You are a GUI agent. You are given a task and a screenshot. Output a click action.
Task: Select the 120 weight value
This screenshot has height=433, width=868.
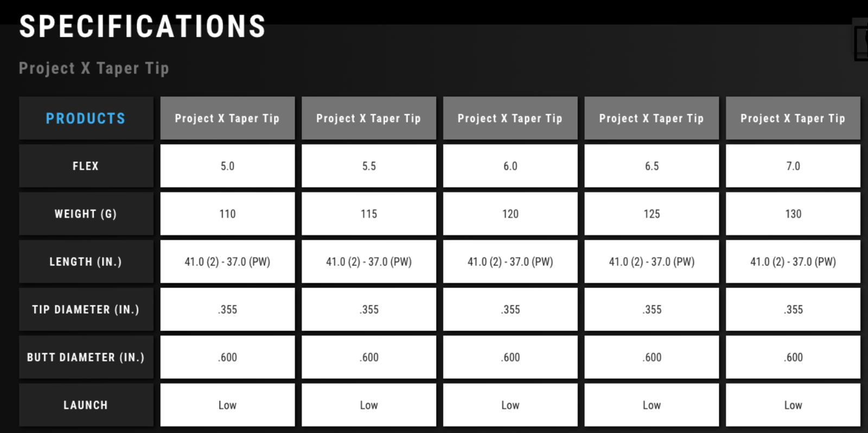[510, 214]
